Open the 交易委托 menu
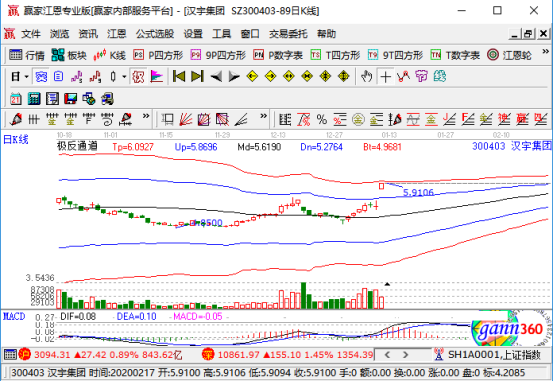Image resolution: width=554 pixels, height=381 pixels. coord(288,34)
